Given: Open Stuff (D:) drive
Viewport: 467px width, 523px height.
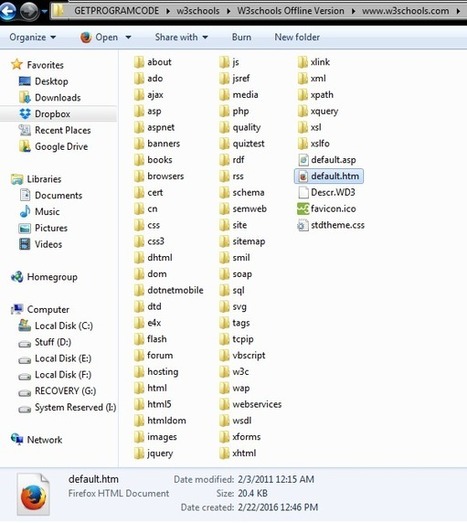Looking at the screenshot, I should pyautogui.click(x=45, y=342).
